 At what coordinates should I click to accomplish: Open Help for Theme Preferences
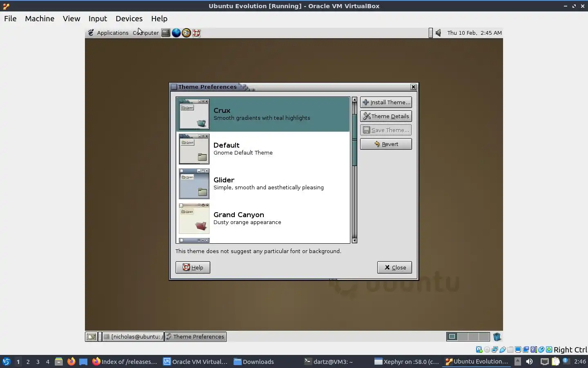point(193,267)
